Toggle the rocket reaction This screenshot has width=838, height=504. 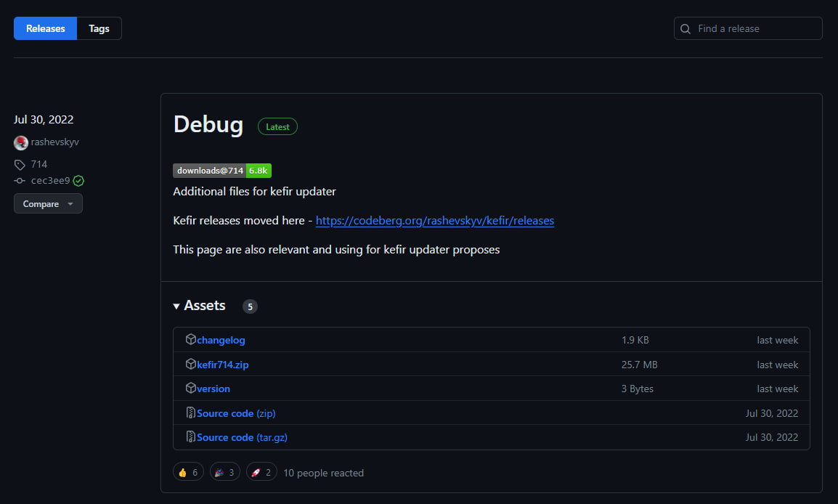(261, 473)
